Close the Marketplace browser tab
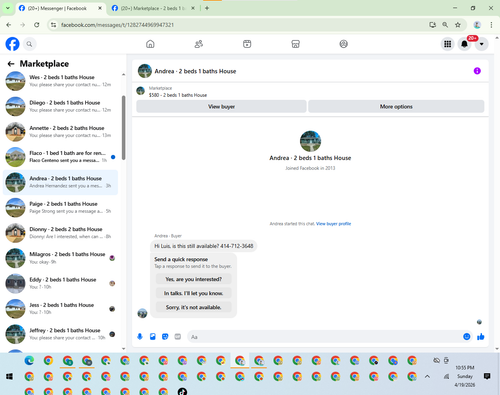 click(193, 8)
